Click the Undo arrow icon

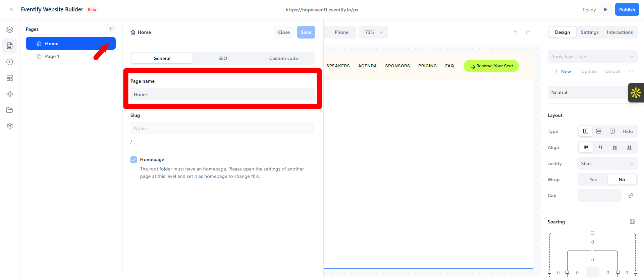coord(516,32)
